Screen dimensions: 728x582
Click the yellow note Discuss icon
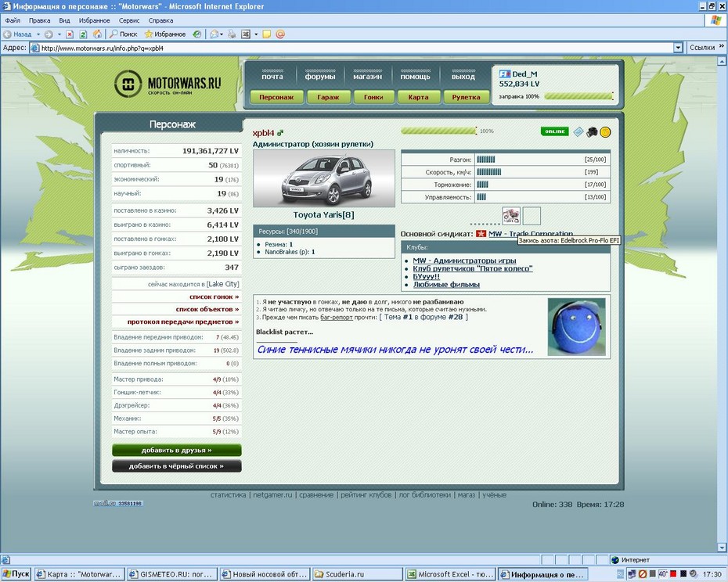click(x=266, y=34)
